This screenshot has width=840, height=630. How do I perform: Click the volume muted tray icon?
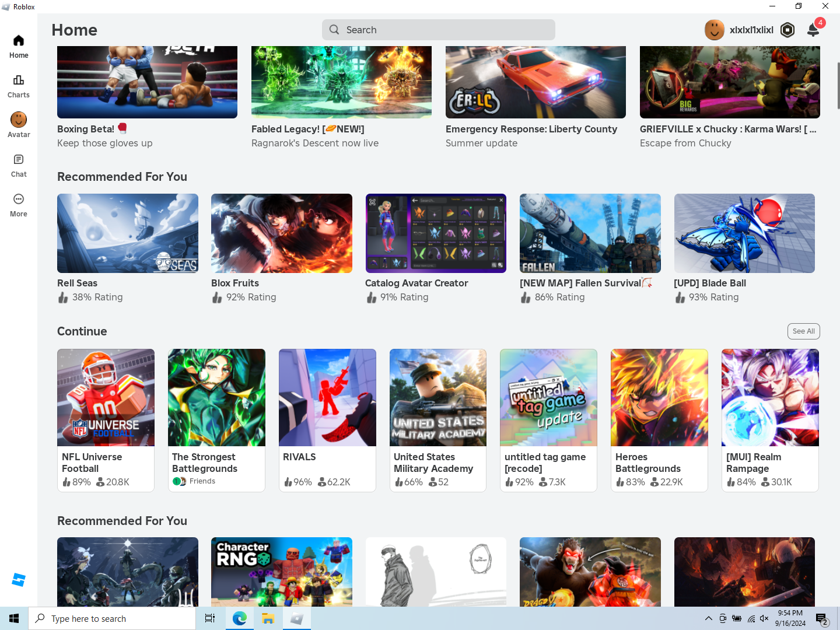click(764, 618)
